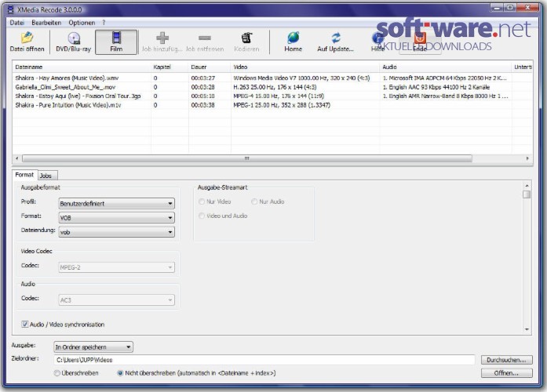Click the duration 00:03:27 cell
This screenshot has width=547, height=392.
coord(203,78)
